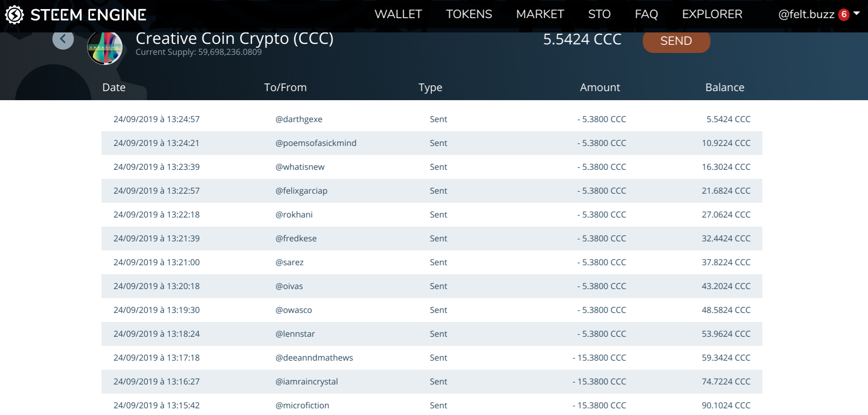Viewport: 868px width, 415px height.
Task: Click the date 24/09/2019 à 13:24:21
Action: [x=156, y=143]
